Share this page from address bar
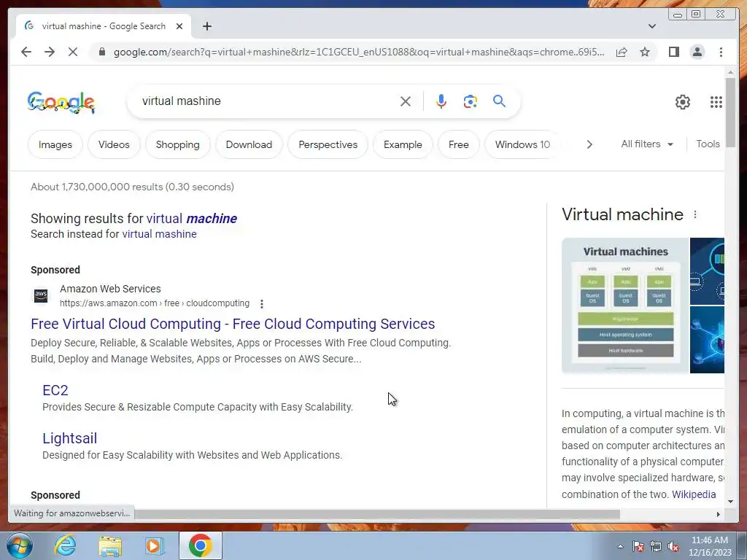Image resolution: width=747 pixels, height=560 pixels. coord(622,52)
